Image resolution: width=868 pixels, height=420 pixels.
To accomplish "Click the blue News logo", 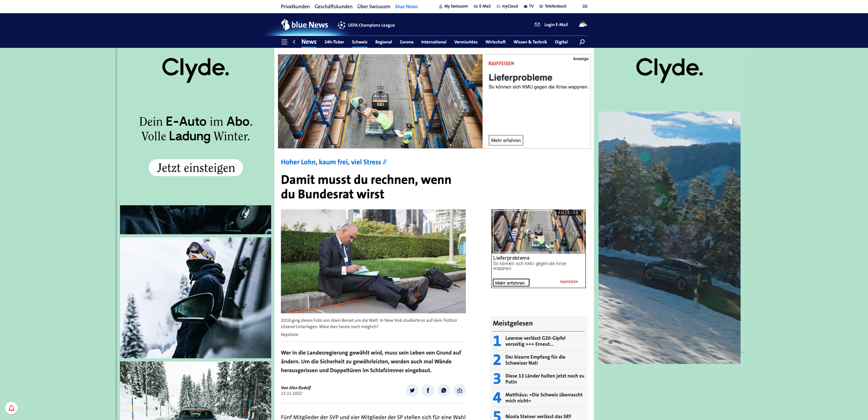I will 304,25.
